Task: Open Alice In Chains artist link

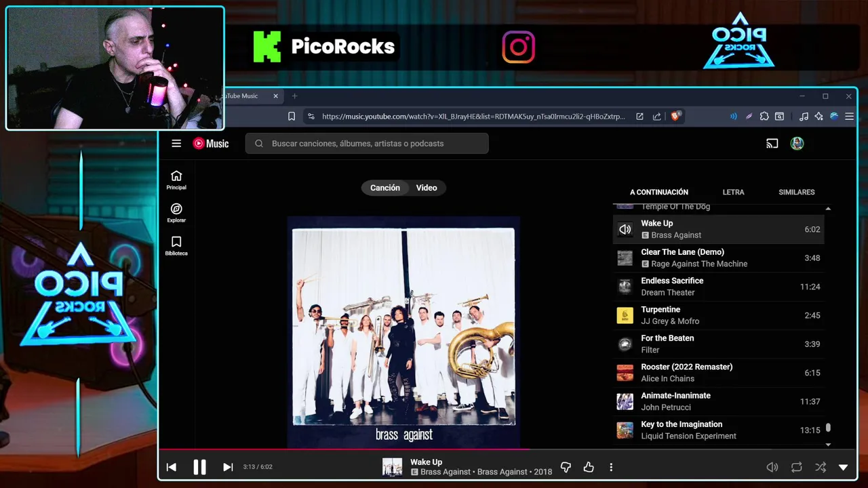Action: click(x=667, y=378)
